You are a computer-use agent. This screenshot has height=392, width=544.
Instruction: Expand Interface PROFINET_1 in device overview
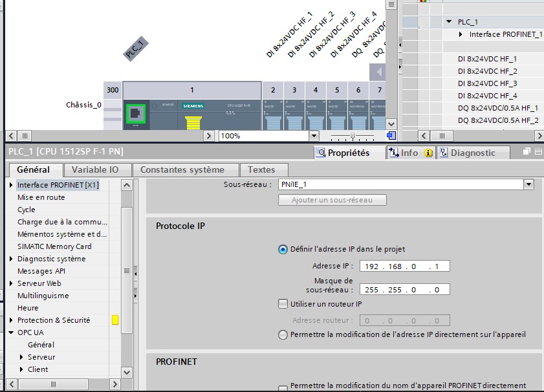pos(461,34)
